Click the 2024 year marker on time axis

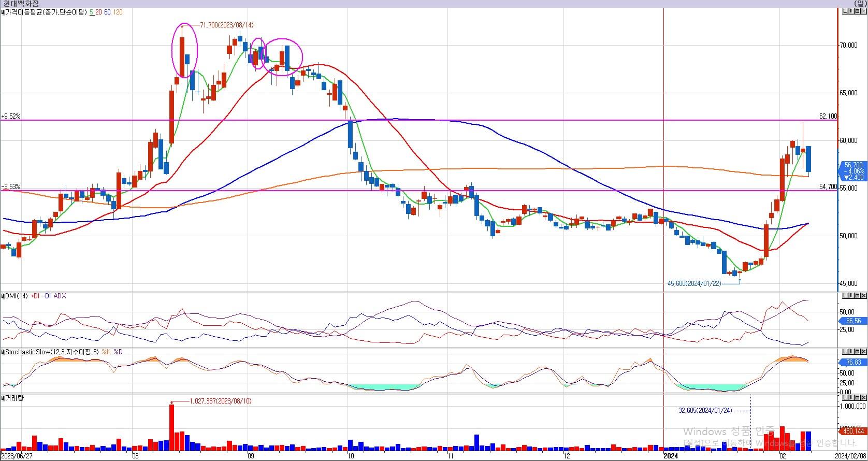click(672, 456)
